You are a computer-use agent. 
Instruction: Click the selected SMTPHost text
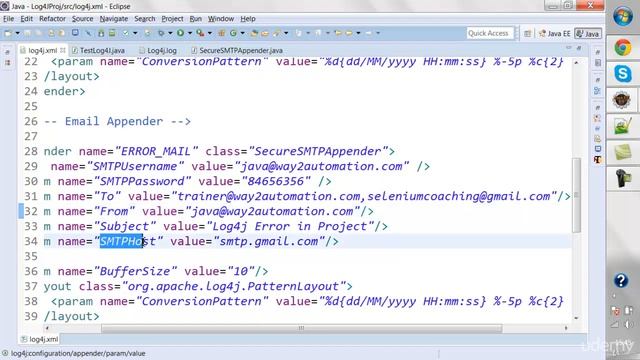click(122, 242)
